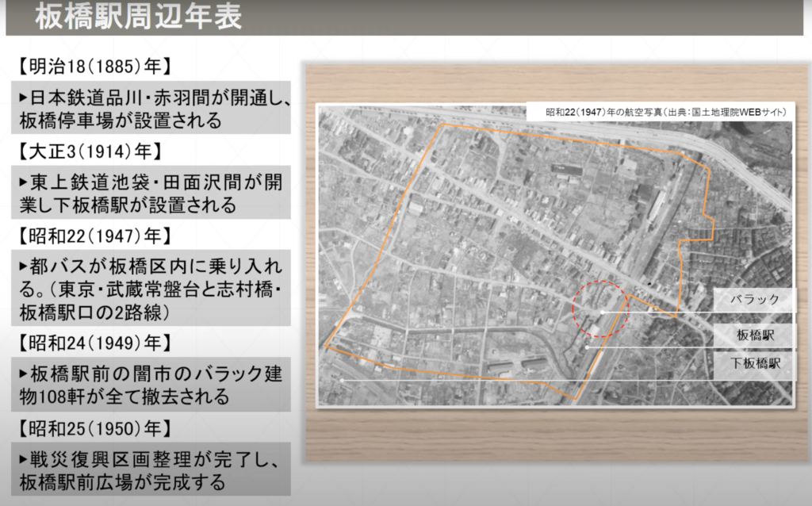
Task: Select the 【大正3(1914)年】 heading
Action: pyautogui.click(x=89, y=151)
